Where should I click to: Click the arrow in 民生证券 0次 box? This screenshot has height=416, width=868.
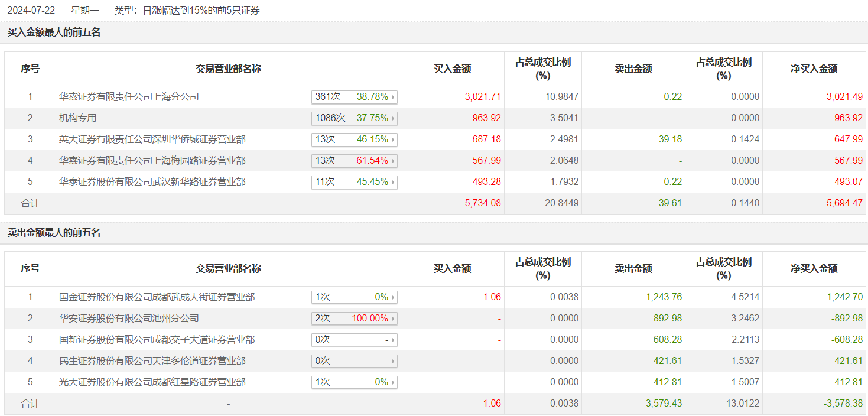click(x=393, y=361)
